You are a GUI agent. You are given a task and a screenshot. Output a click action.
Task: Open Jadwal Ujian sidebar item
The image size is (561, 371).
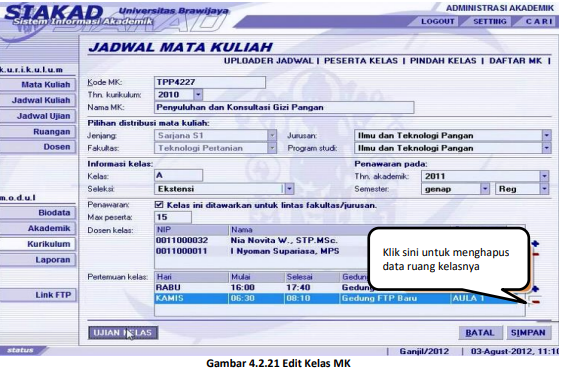click(38, 116)
